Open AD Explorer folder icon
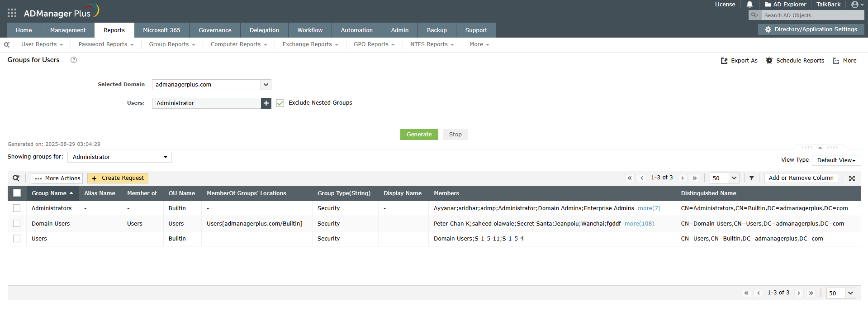This screenshot has height=313, width=868. click(x=768, y=5)
